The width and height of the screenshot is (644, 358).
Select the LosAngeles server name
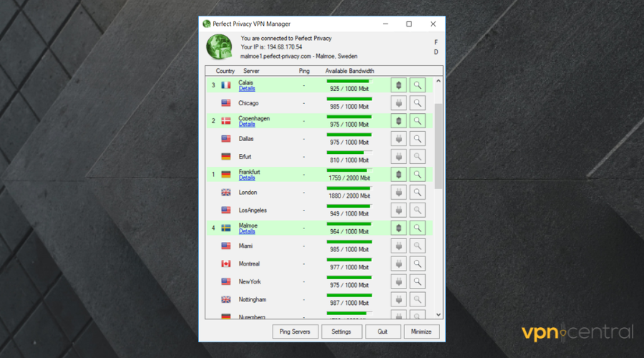tap(253, 211)
